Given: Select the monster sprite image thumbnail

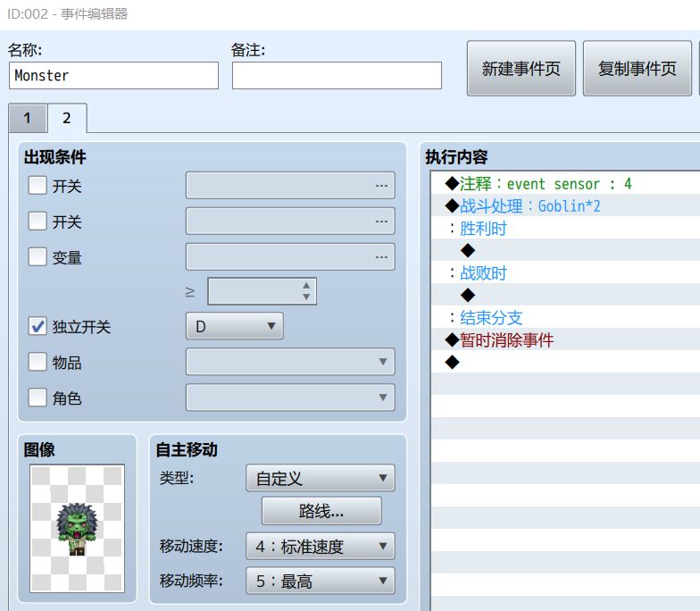Looking at the screenshot, I should [77, 529].
